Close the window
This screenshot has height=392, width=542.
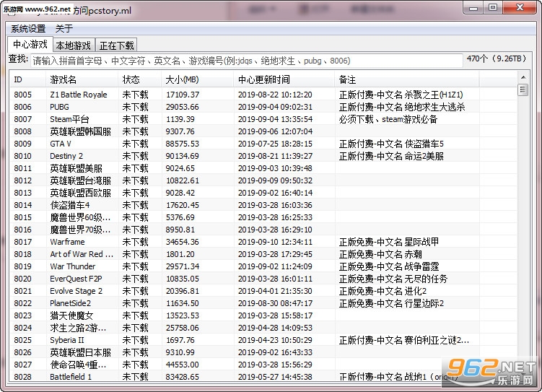pyautogui.click(x=520, y=8)
